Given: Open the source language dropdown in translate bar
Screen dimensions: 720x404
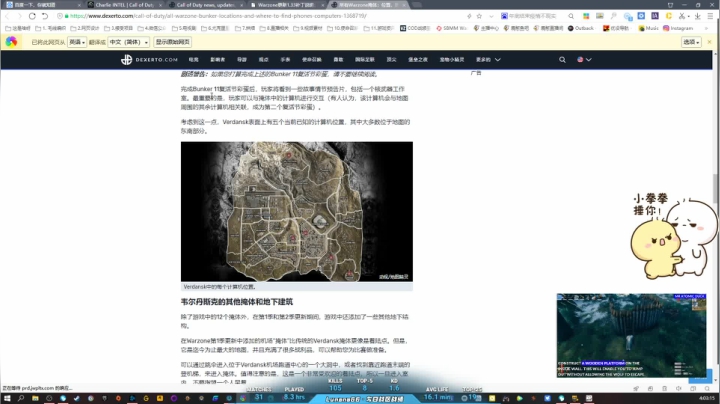Looking at the screenshot, I should (77, 42).
